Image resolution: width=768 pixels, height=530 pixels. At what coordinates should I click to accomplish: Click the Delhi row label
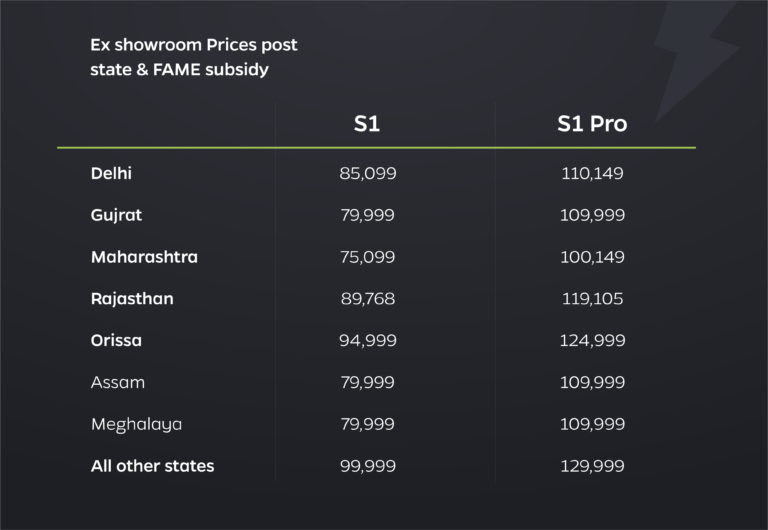click(111, 173)
